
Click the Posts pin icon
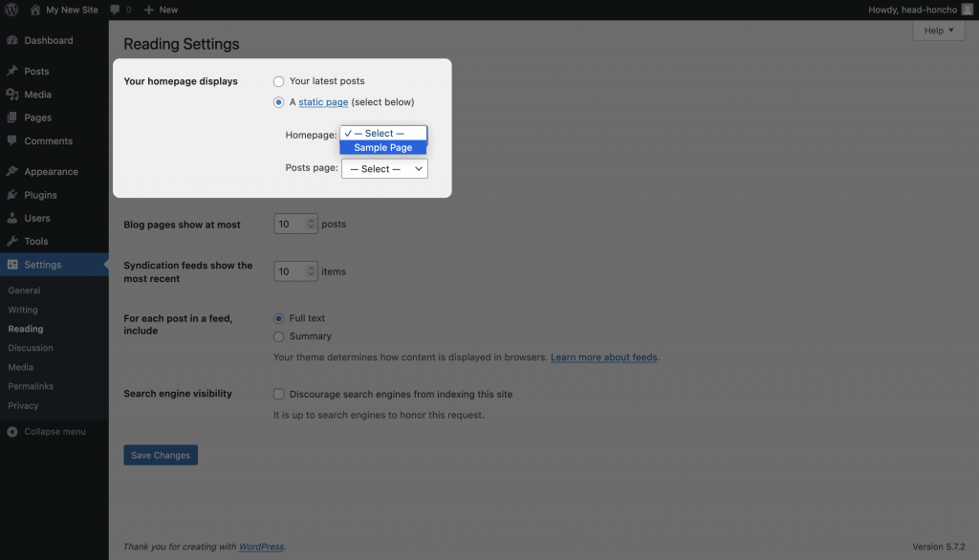click(x=12, y=72)
